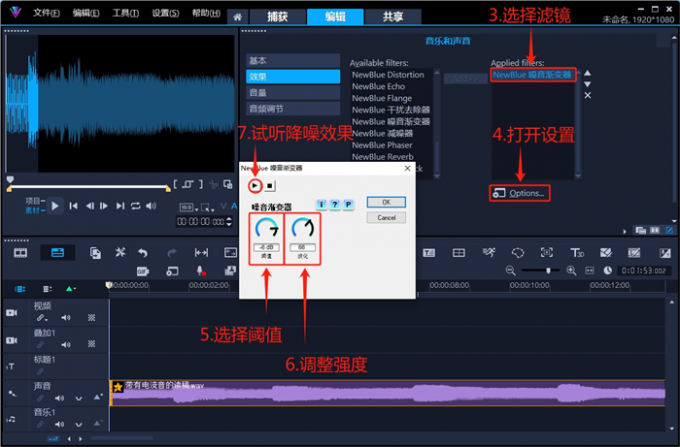The width and height of the screenshot is (680, 447).
Task: Open the 编辑 Edit menu
Action: tap(85, 13)
